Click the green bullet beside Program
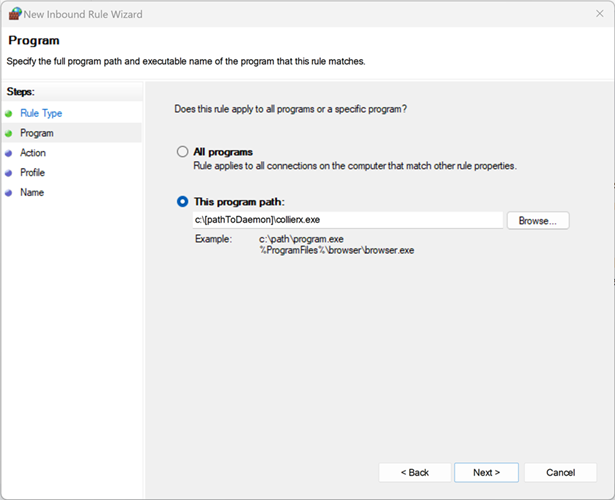Image resolution: width=615 pixels, height=500 pixels. point(9,134)
